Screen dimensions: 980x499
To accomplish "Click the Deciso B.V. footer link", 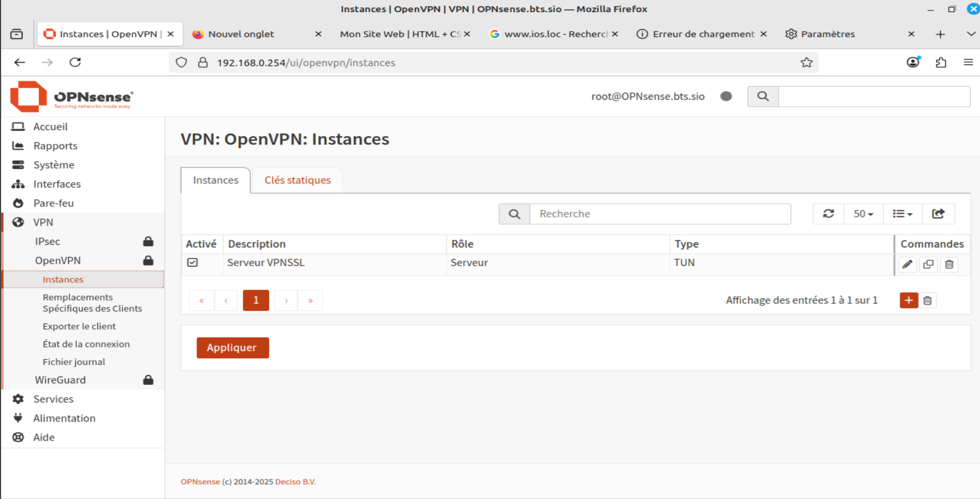I will click(x=295, y=482).
